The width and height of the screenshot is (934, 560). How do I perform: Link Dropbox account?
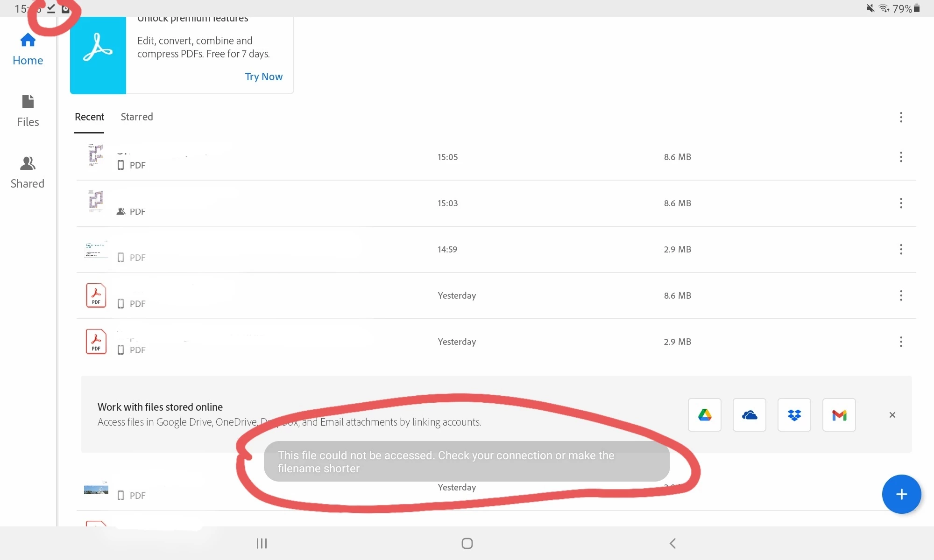coord(794,415)
